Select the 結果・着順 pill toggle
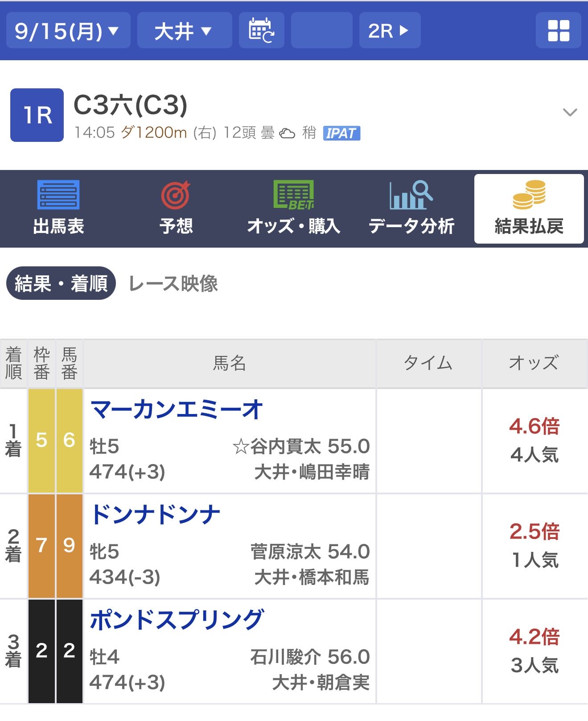Screen dimensions: 588x721 pyautogui.click(x=61, y=283)
